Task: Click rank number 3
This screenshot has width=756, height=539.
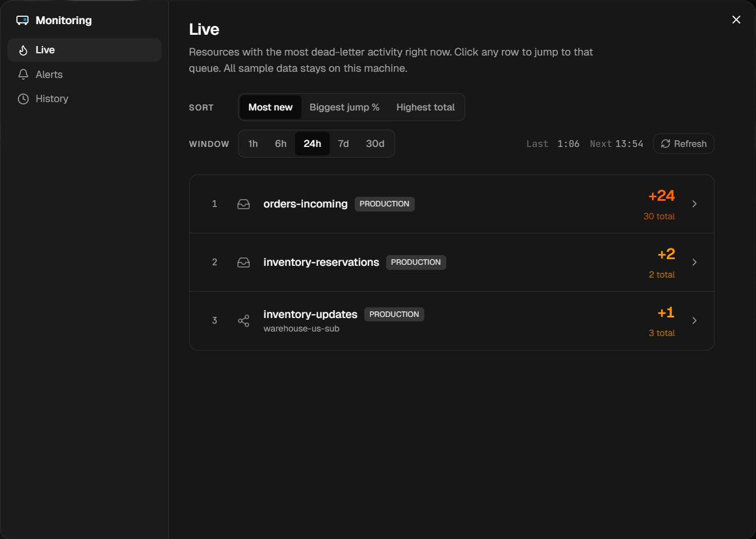Action: (x=214, y=321)
